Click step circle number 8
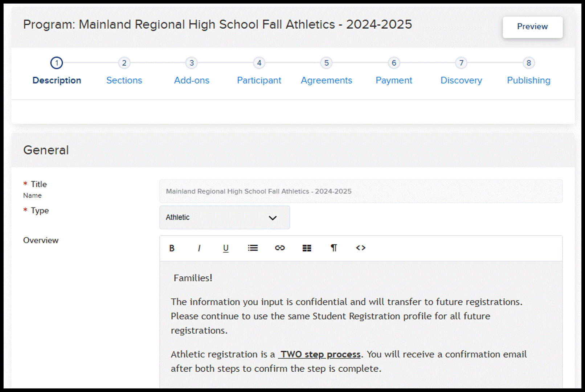The height and width of the screenshot is (392, 585). pyautogui.click(x=529, y=63)
